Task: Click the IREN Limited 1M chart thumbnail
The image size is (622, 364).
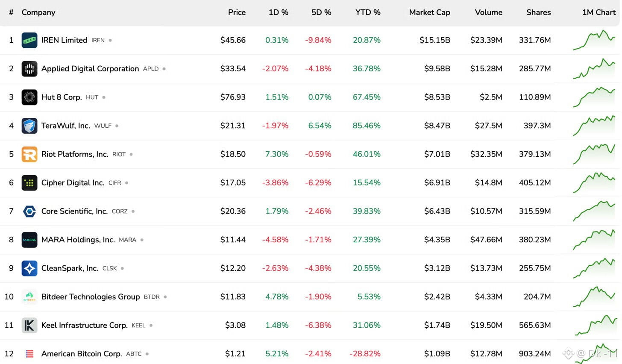Action: pyautogui.click(x=594, y=40)
